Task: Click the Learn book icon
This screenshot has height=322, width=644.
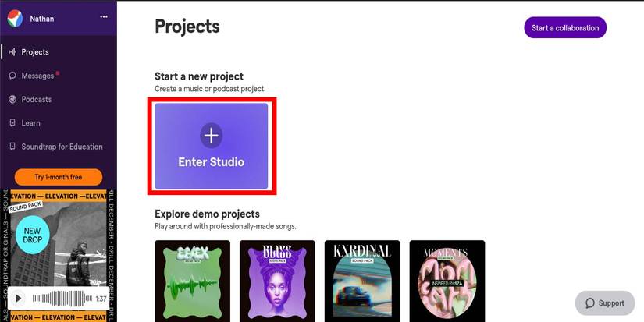Action: (12, 122)
